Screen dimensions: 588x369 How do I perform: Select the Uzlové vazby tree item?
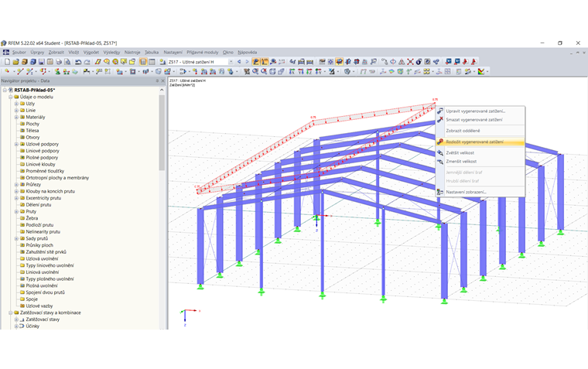[x=39, y=306]
